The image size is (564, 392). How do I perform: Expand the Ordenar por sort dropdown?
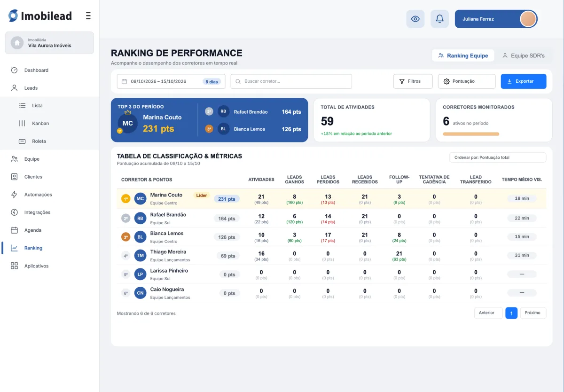498,157
